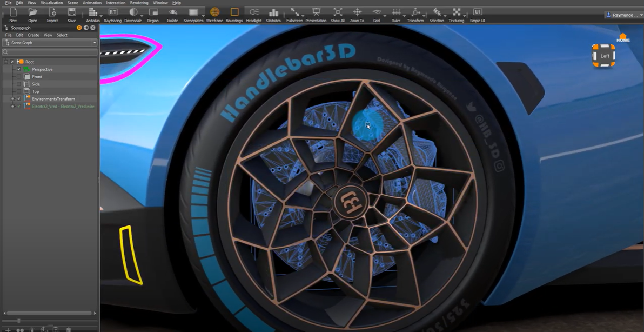
Task: Click the trash delete icon below scenegraph
Action: 69,329
